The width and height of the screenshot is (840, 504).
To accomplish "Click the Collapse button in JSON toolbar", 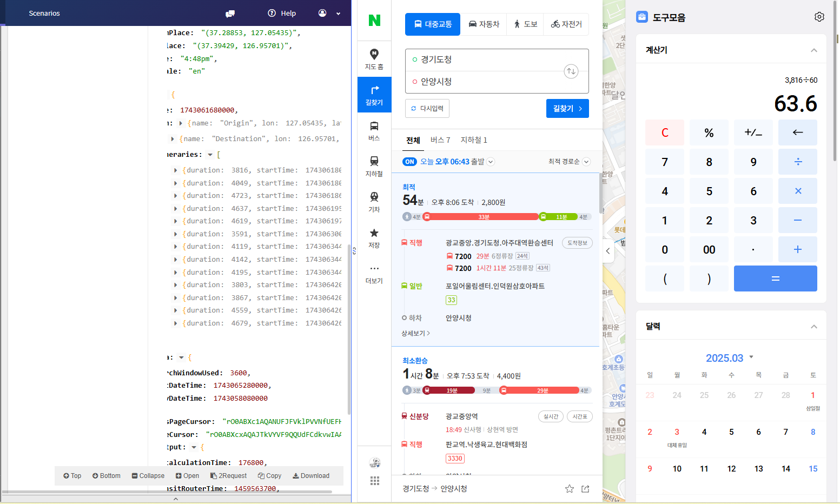I will point(148,476).
